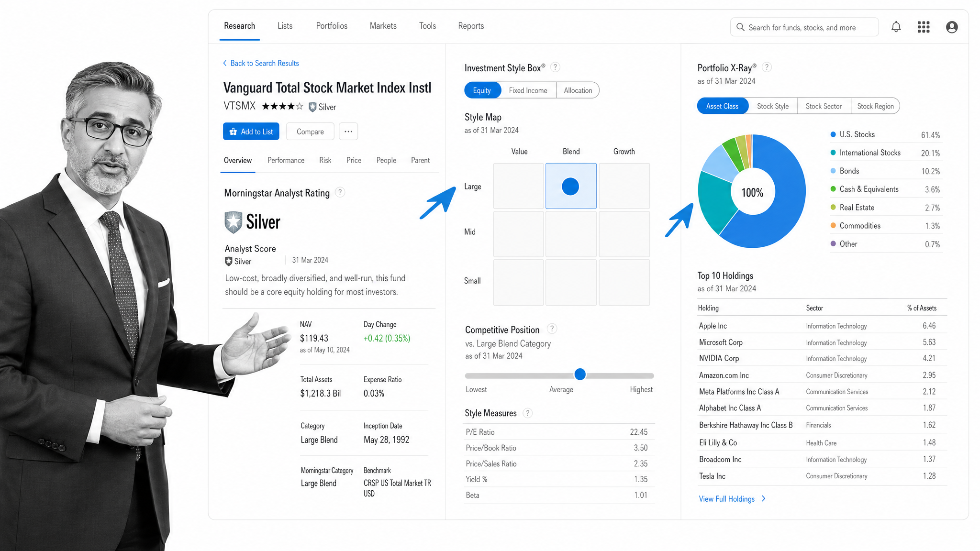Click the benchmark CRSP US Total Market TR USD

(x=397, y=488)
